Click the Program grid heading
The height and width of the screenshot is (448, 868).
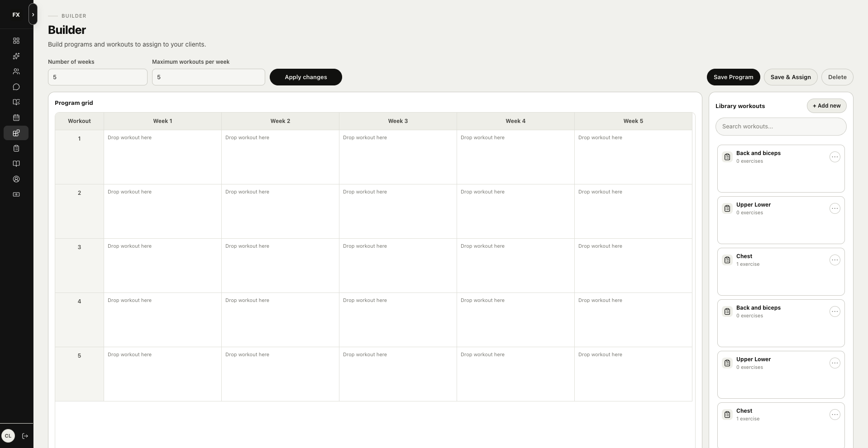click(74, 103)
